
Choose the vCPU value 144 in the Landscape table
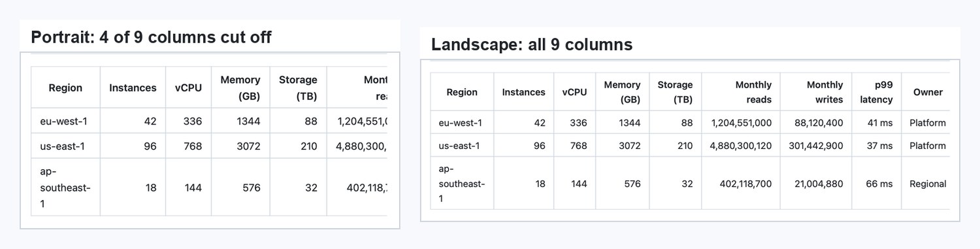click(x=574, y=184)
